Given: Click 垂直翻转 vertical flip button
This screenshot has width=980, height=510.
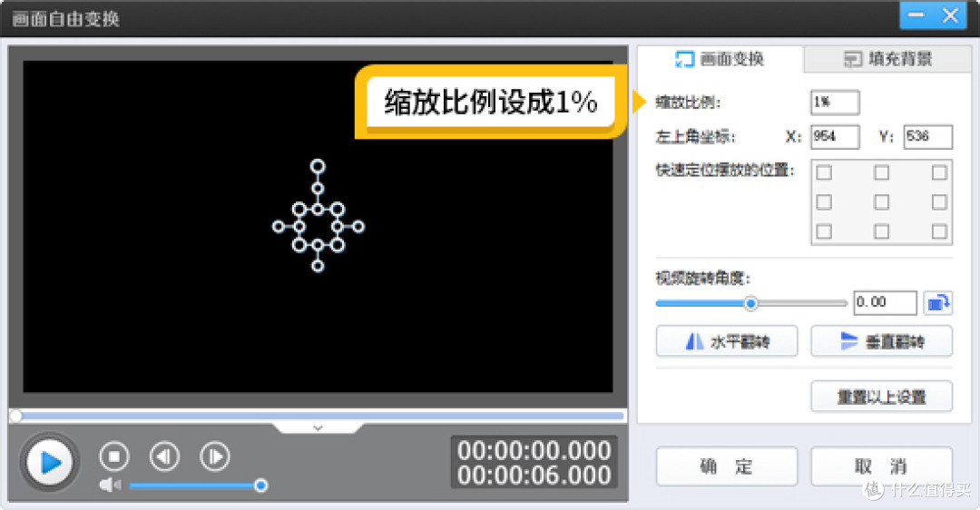Looking at the screenshot, I should (x=881, y=341).
